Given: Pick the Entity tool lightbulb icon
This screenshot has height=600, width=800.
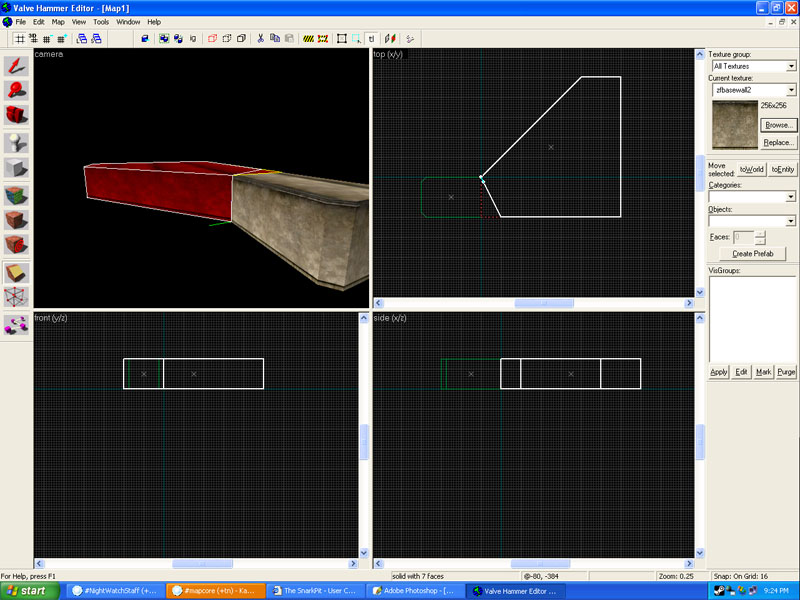Looking at the screenshot, I should point(17,142).
